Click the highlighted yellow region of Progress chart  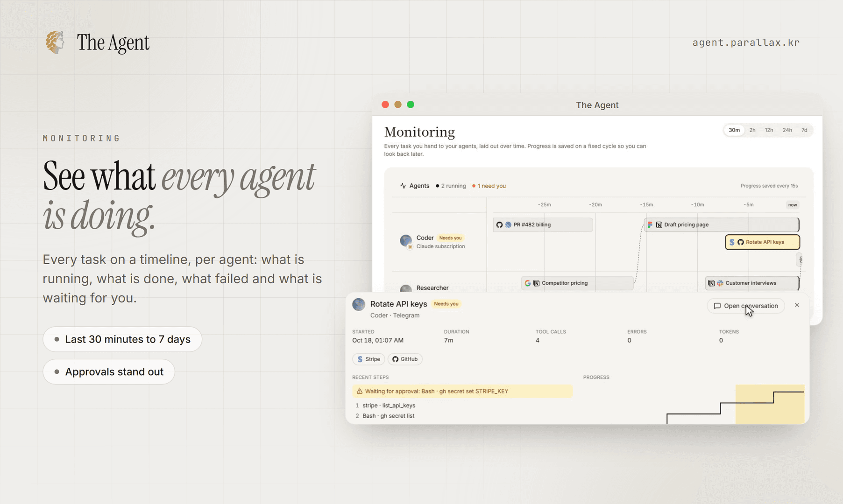point(770,404)
